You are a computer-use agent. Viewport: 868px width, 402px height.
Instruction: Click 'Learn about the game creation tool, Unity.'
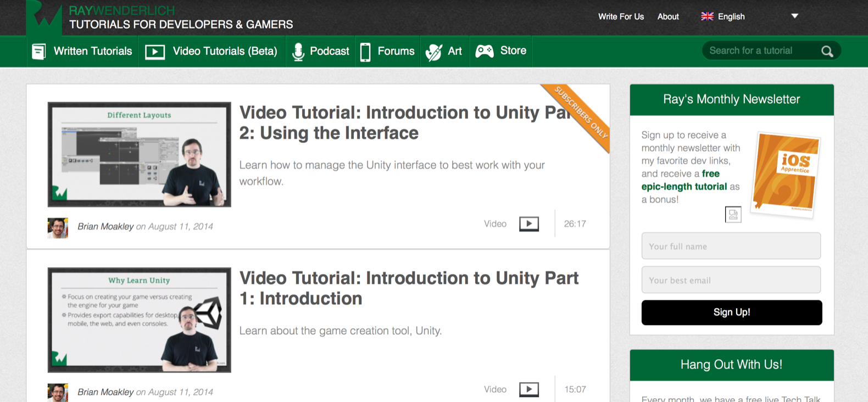341,331
